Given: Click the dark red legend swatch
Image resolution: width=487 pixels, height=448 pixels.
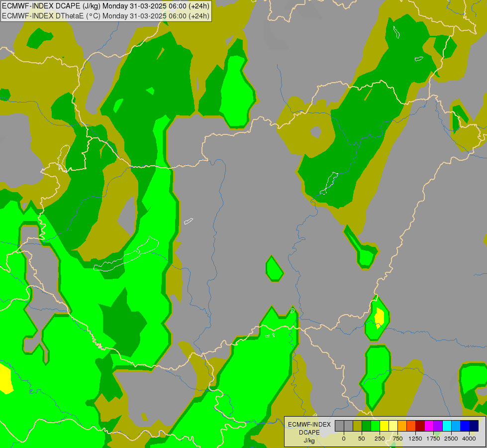Looking at the screenshot, I should tap(420, 426).
